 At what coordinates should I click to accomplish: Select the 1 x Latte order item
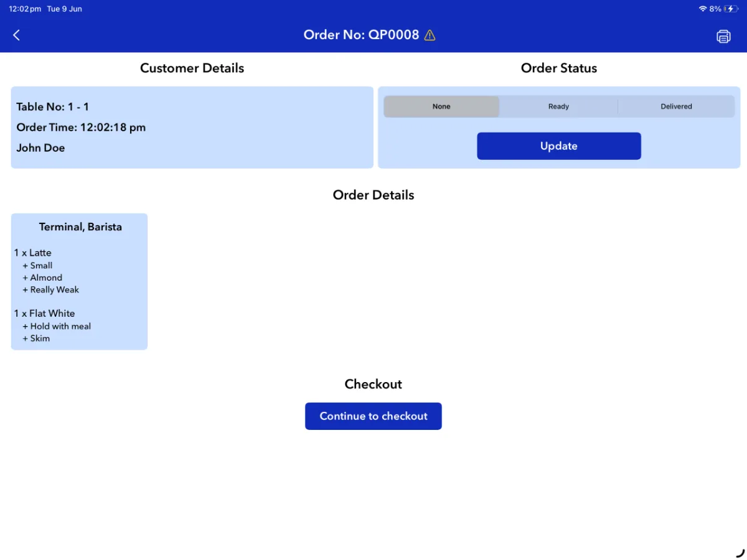(33, 253)
